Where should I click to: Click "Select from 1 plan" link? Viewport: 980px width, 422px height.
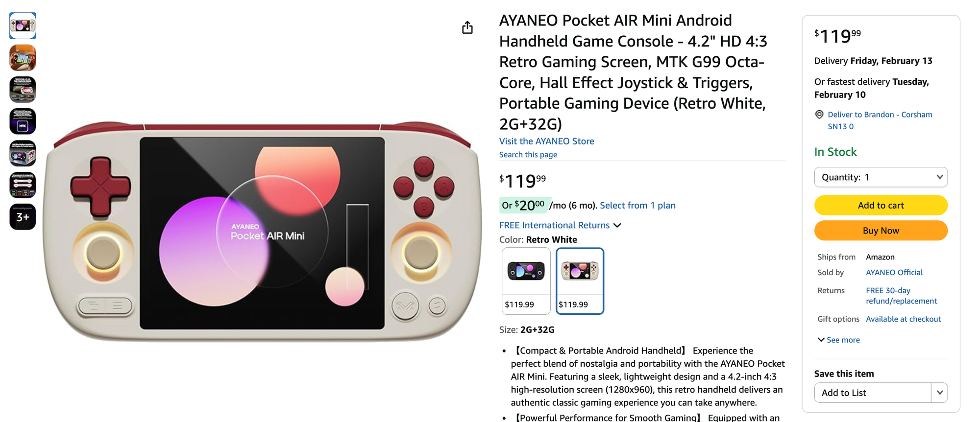click(x=637, y=205)
